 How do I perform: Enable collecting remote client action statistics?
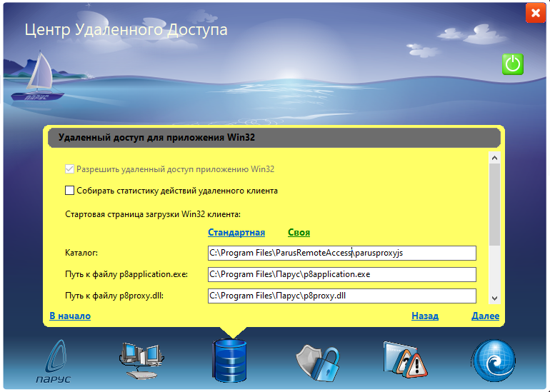pos(69,191)
